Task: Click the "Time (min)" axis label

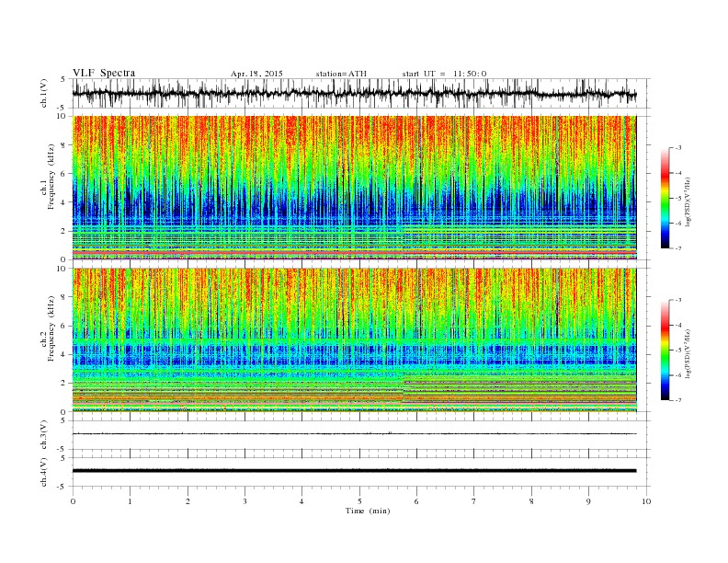Action: point(368,511)
